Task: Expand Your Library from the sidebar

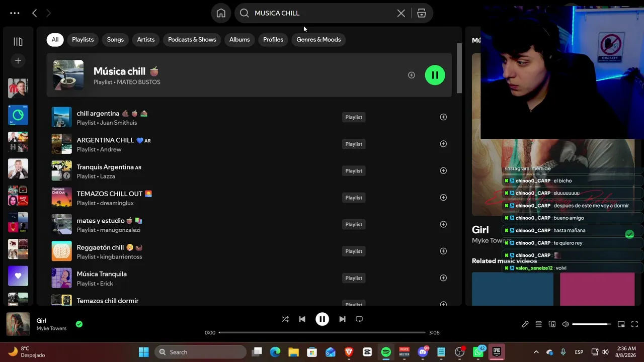Action: pos(18,42)
